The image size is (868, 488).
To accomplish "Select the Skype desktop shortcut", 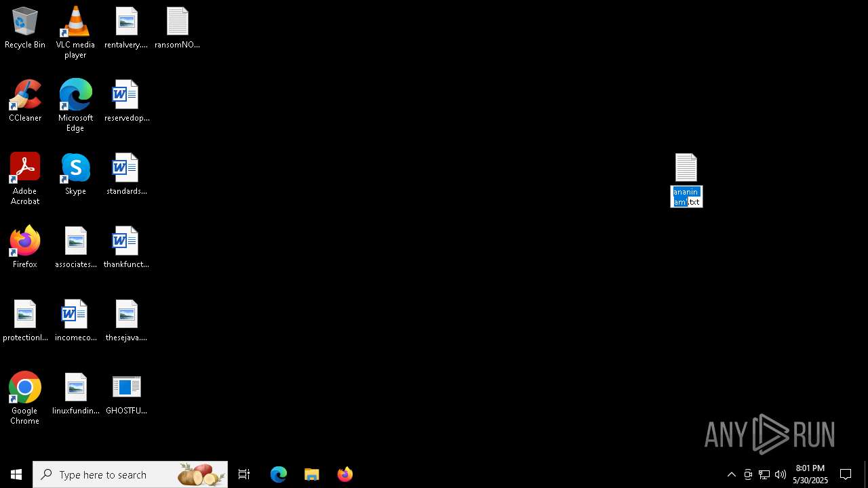I will (75, 175).
